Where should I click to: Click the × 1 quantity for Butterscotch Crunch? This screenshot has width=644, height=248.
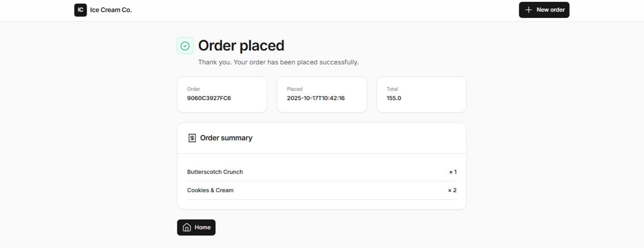tap(453, 172)
